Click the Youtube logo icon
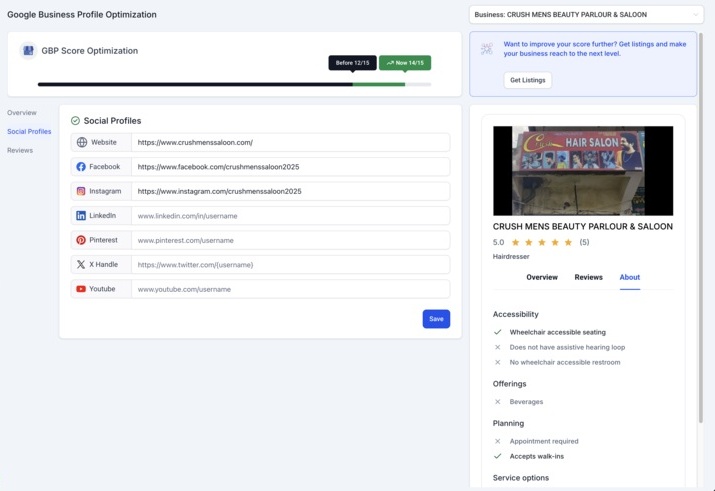 click(81, 289)
